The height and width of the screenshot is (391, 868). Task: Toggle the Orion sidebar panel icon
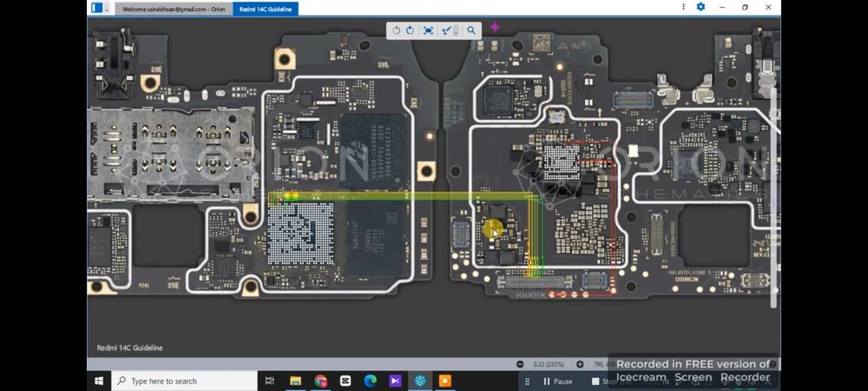pos(97,8)
